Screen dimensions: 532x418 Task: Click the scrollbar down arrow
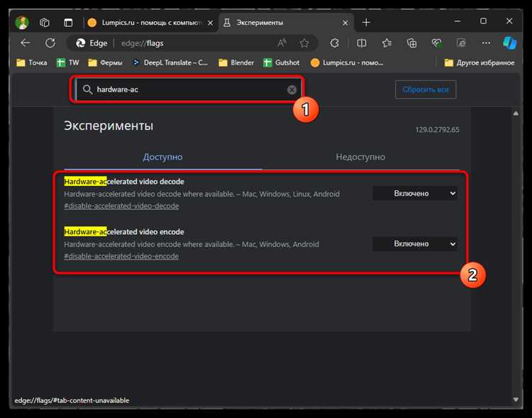(x=516, y=400)
